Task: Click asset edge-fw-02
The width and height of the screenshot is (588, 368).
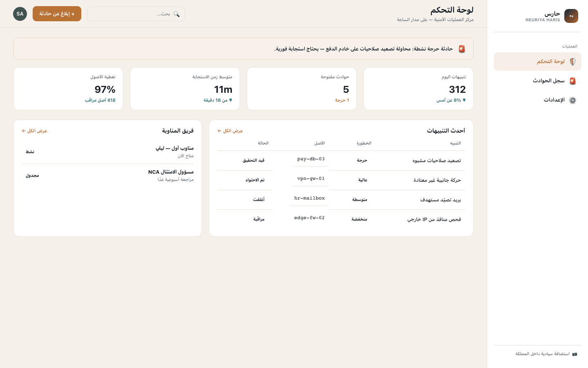Action: (310, 218)
